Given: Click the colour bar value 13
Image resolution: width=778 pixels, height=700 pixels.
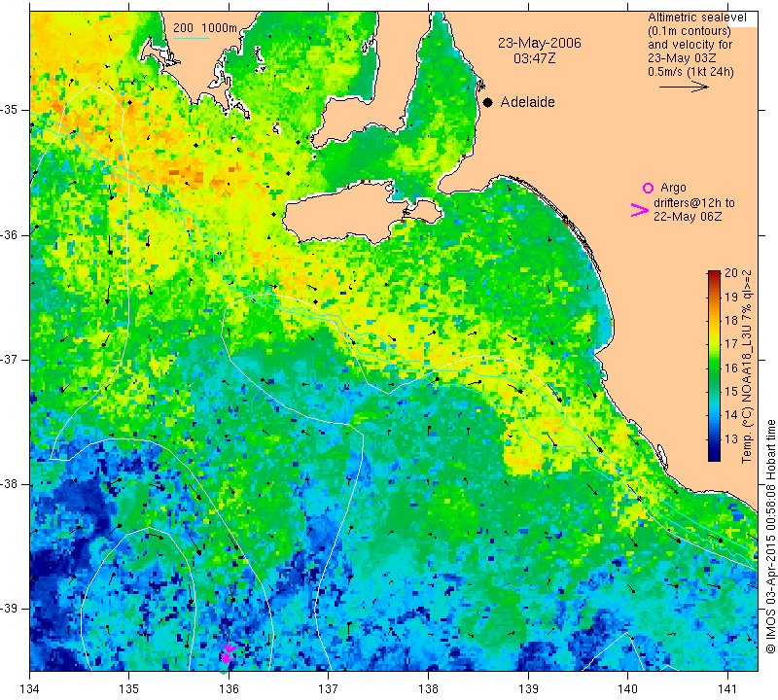Looking at the screenshot, I should pyautogui.click(x=731, y=438).
